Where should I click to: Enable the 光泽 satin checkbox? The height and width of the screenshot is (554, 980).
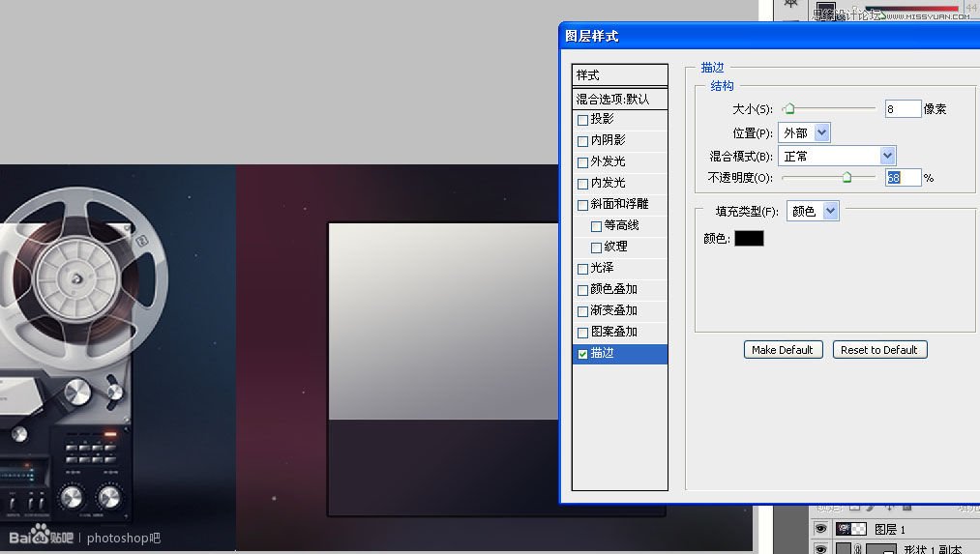pos(582,269)
